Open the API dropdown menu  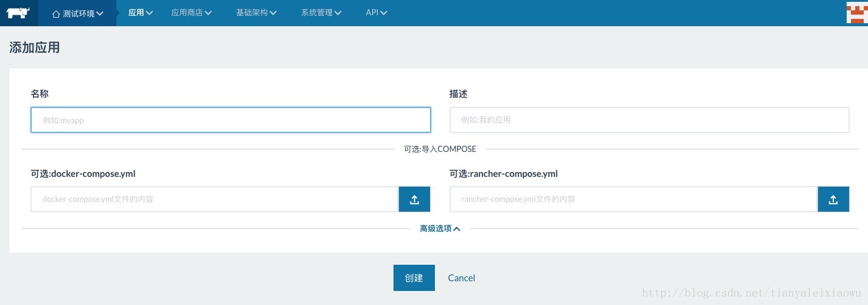[376, 13]
